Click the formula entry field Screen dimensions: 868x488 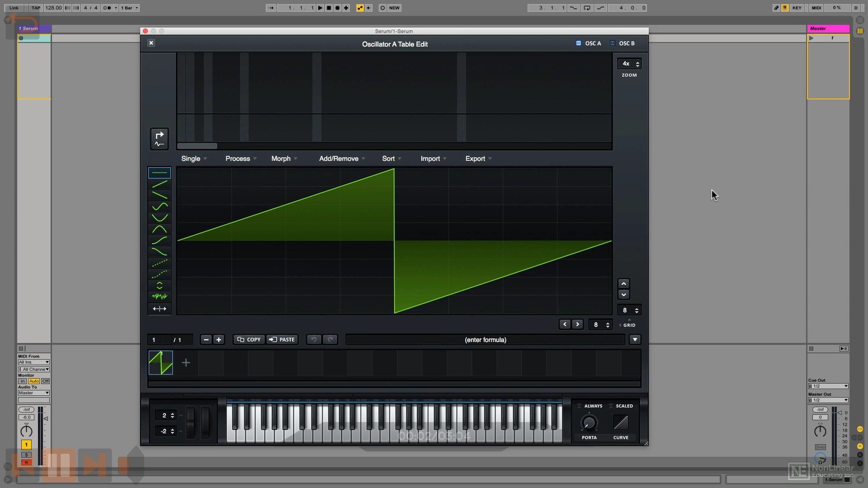[x=485, y=339]
